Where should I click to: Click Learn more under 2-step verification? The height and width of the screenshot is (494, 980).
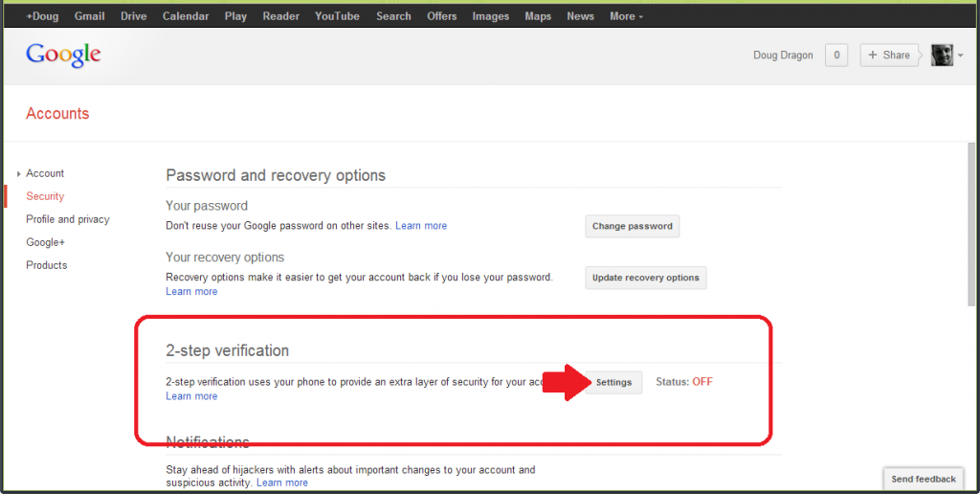191,395
